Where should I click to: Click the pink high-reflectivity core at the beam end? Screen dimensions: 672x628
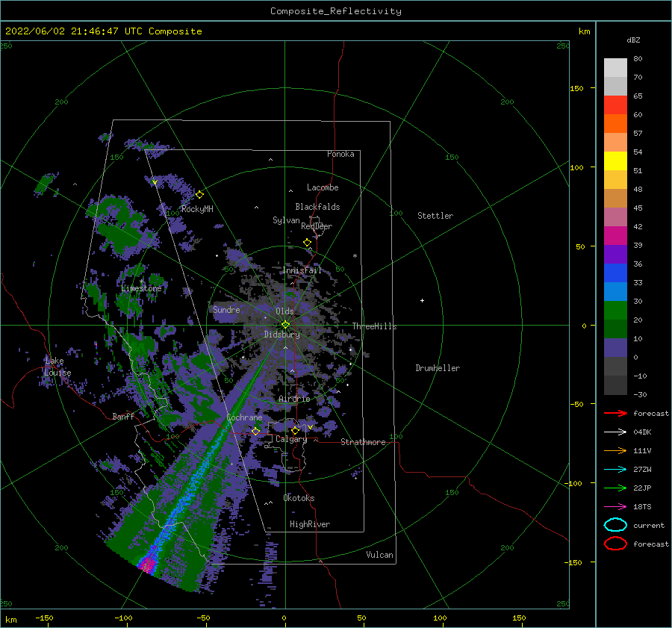pyautogui.click(x=148, y=564)
